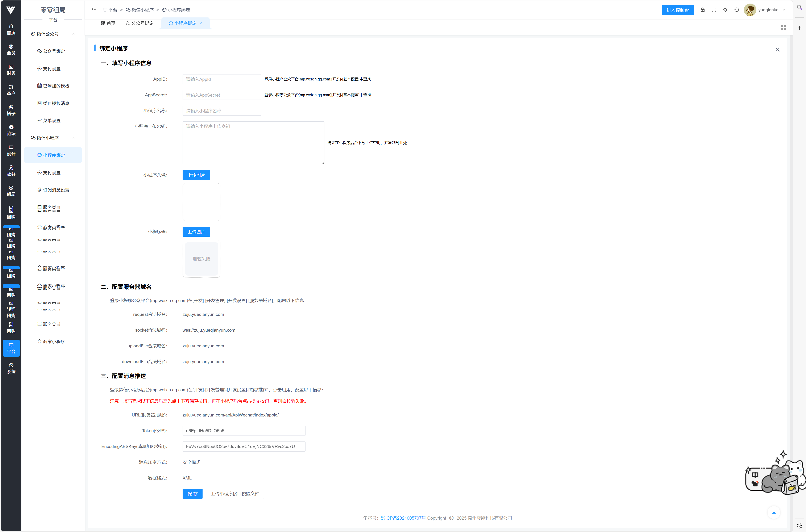806x532 pixels.
Task: Open 财务 in left navigation
Action: (11, 70)
